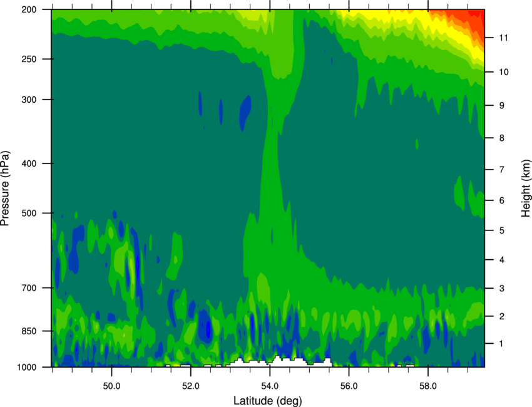Click the Latitude (deg) axis title
Screen dimensions: 532x407
click(268, 401)
